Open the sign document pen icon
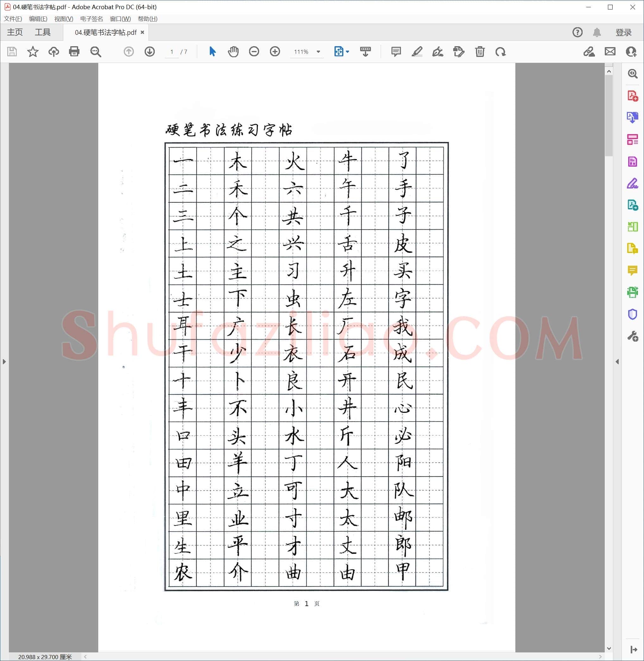 [438, 52]
